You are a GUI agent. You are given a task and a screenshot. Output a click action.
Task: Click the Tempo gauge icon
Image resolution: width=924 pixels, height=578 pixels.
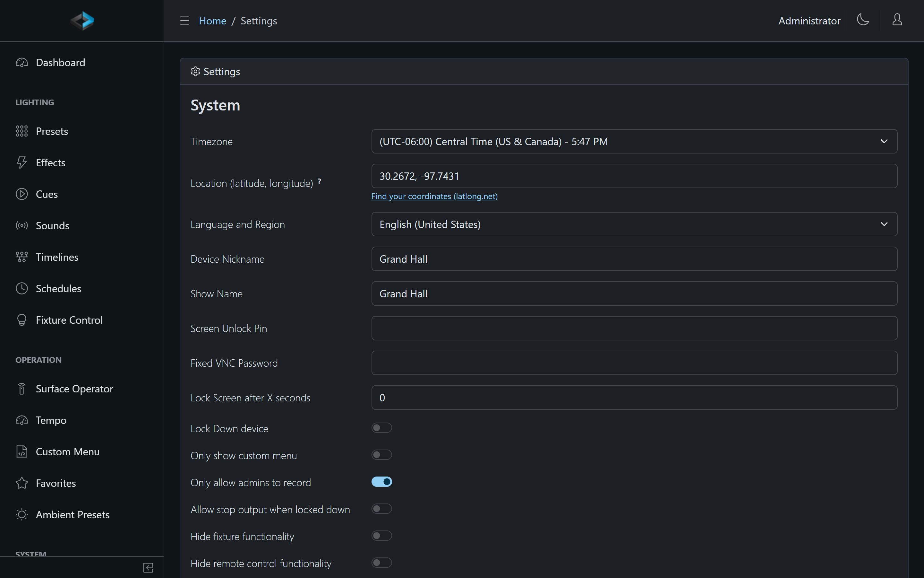(x=22, y=420)
